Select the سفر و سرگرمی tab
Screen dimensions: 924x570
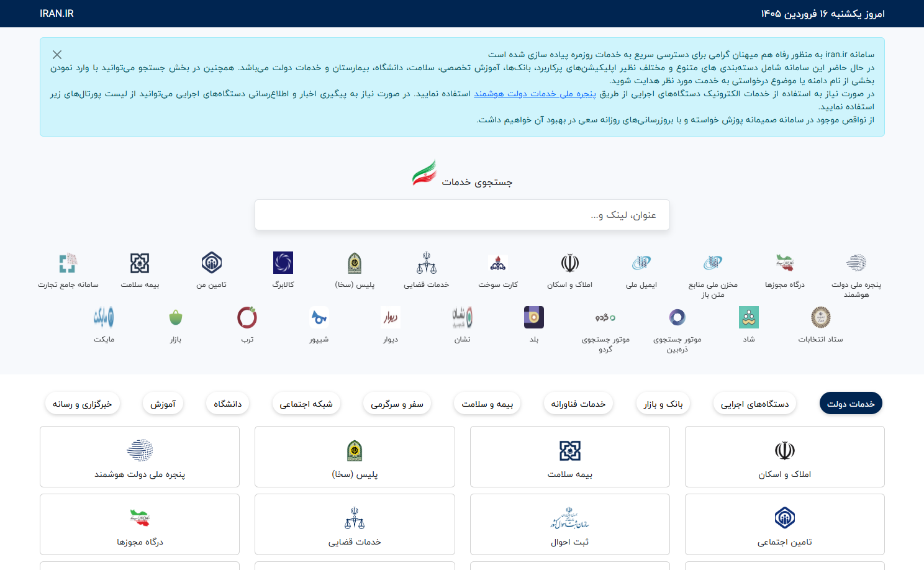(397, 404)
